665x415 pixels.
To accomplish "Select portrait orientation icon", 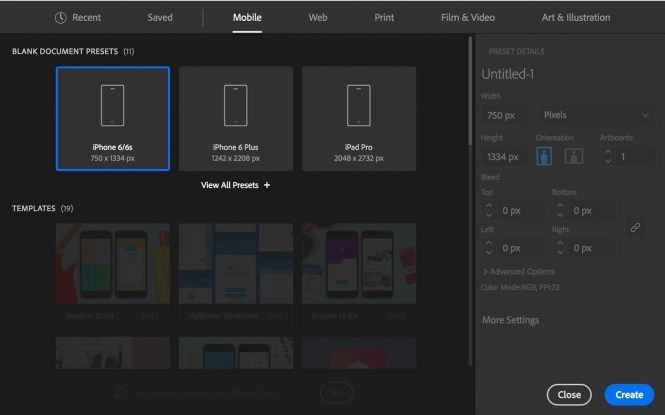I will (x=544, y=156).
